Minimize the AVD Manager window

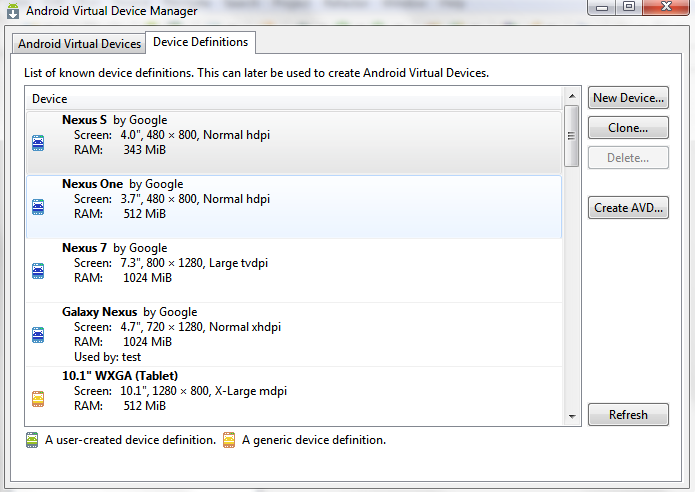click(601, 8)
